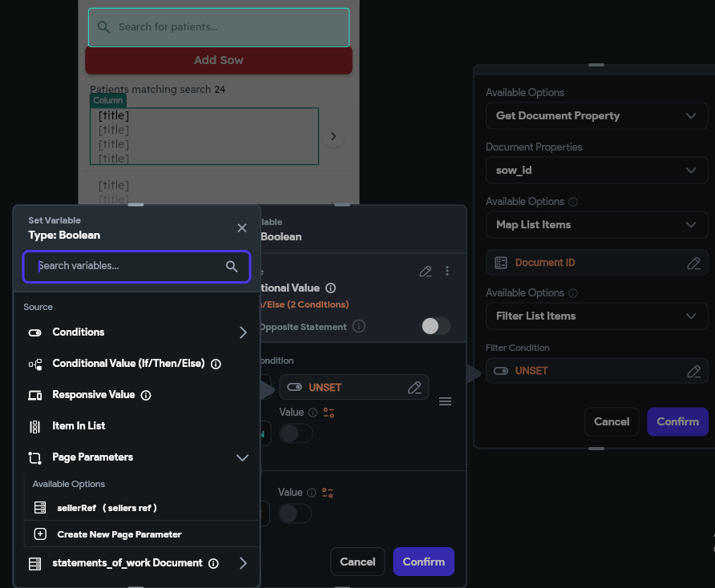Select sellerRef page parameter option
This screenshot has height=588, width=715.
tap(107, 508)
